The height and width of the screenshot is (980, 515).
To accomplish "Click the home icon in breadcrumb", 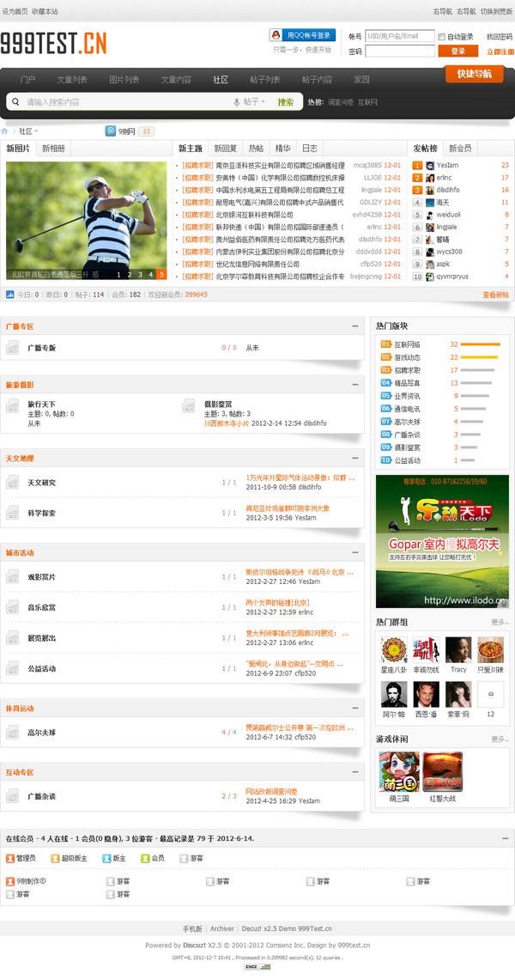I will click(x=4, y=131).
